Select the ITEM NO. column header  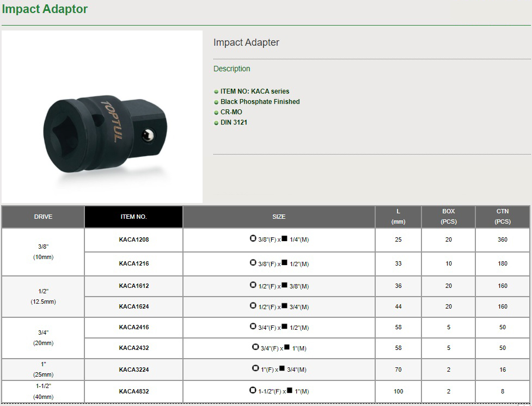(x=133, y=217)
